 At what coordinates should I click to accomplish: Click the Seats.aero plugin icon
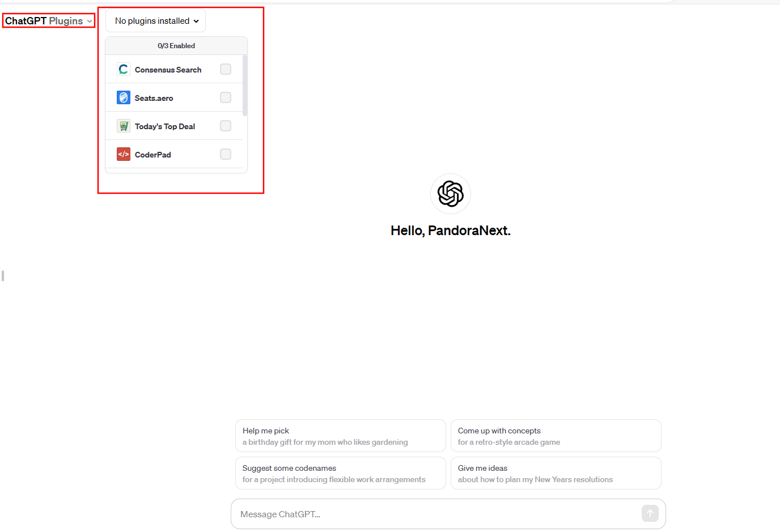pos(124,97)
